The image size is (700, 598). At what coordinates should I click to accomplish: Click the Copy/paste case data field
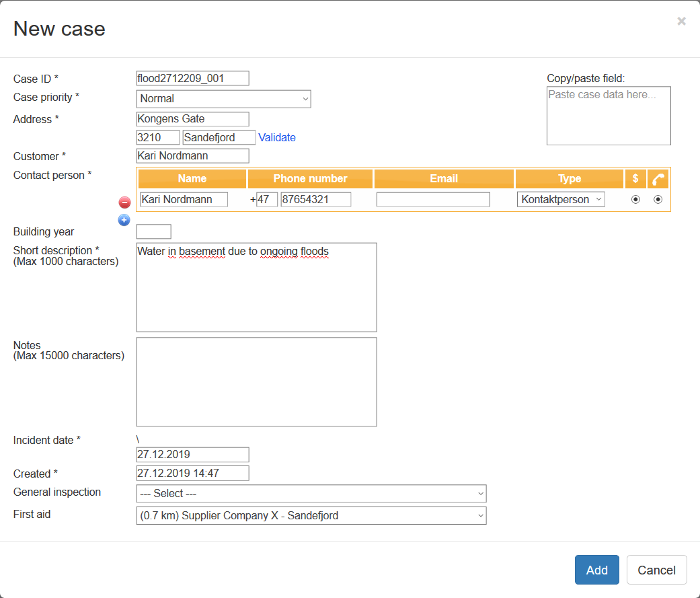pos(609,116)
